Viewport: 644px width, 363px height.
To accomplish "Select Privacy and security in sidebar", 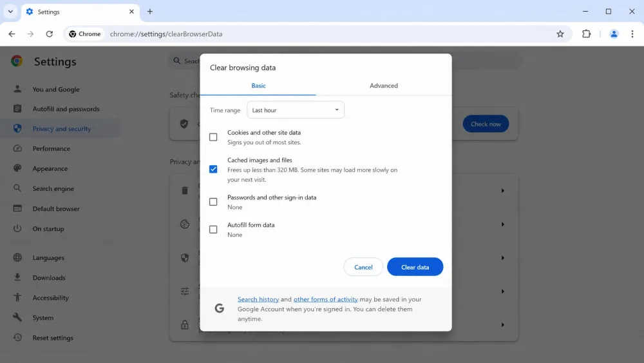I will [62, 129].
